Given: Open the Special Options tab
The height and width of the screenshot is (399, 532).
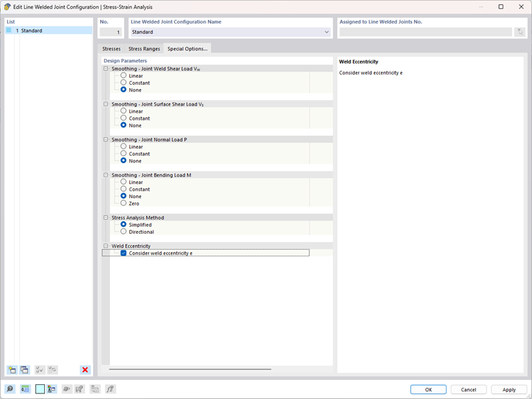Looking at the screenshot, I should (188, 49).
